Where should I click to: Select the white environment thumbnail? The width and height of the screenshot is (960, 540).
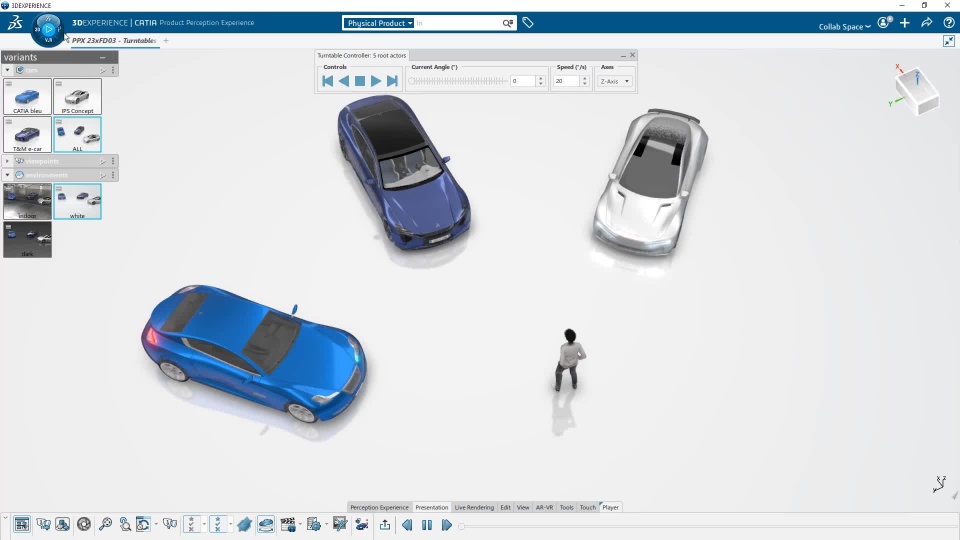point(77,201)
